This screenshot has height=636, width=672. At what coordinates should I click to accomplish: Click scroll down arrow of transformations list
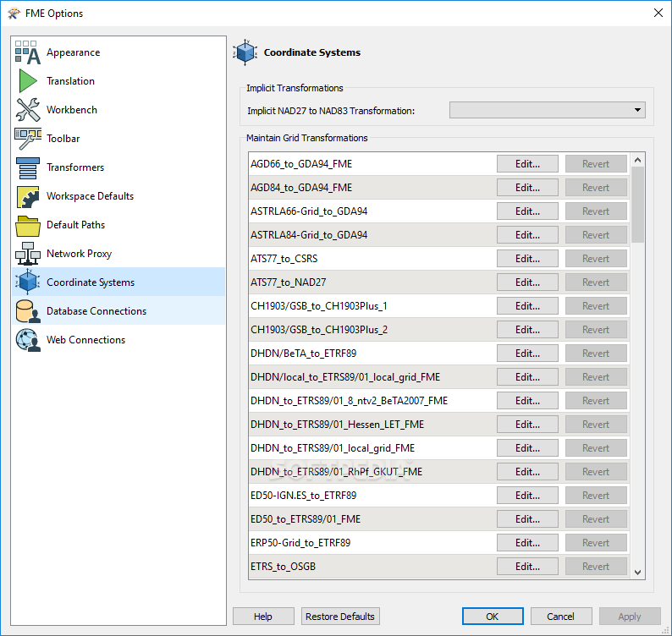tap(637, 573)
